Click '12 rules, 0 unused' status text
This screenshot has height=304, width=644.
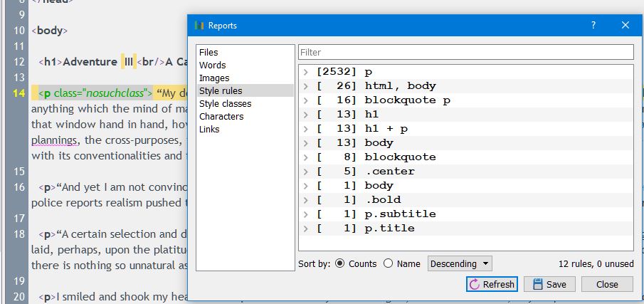[x=596, y=263]
